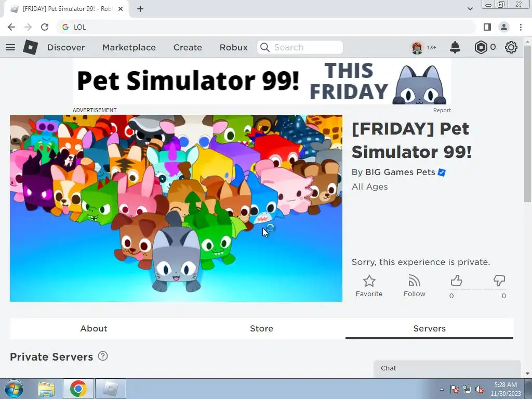Screen dimensions: 532x399
Task: Click the 'Private Servers' heading
Action: click(51, 356)
